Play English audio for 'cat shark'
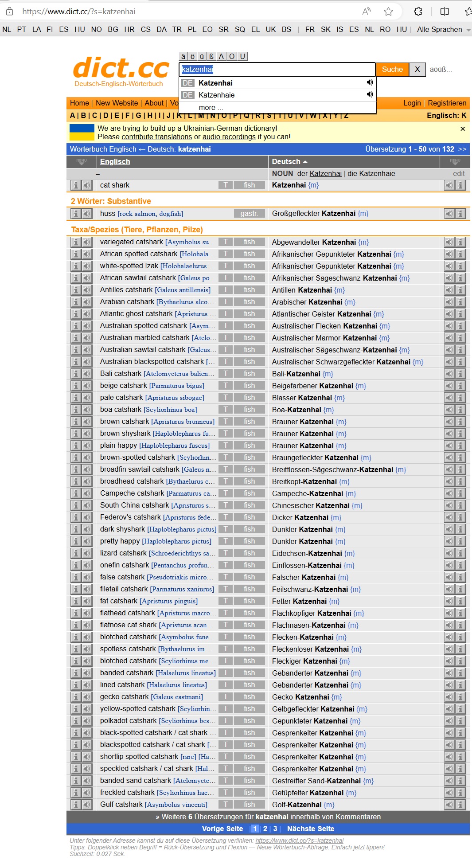The width and height of the screenshot is (472, 868). (86, 185)
